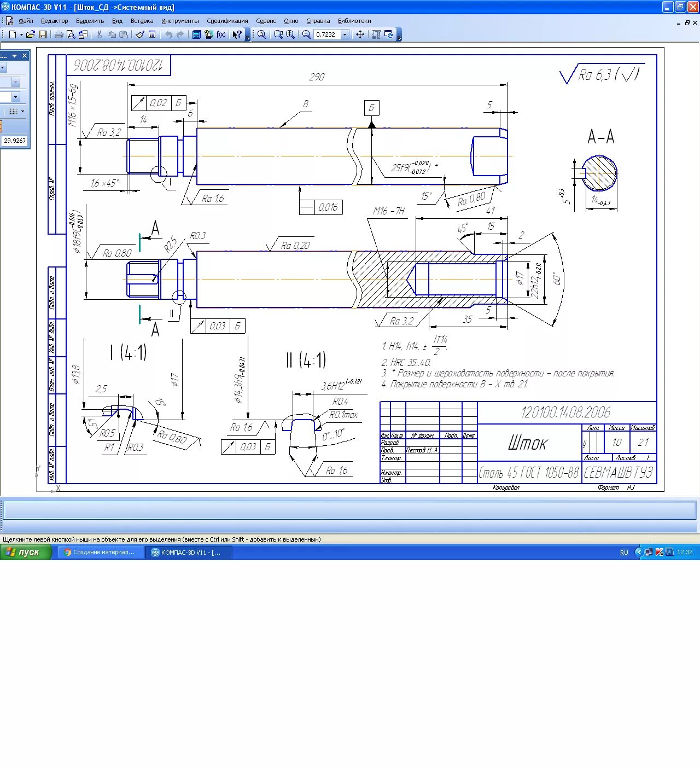Click the Dynamic Zoom magnifier icon
Viewport: 700px width, 767px height.
pyautogui.click(x=290, y=34)
